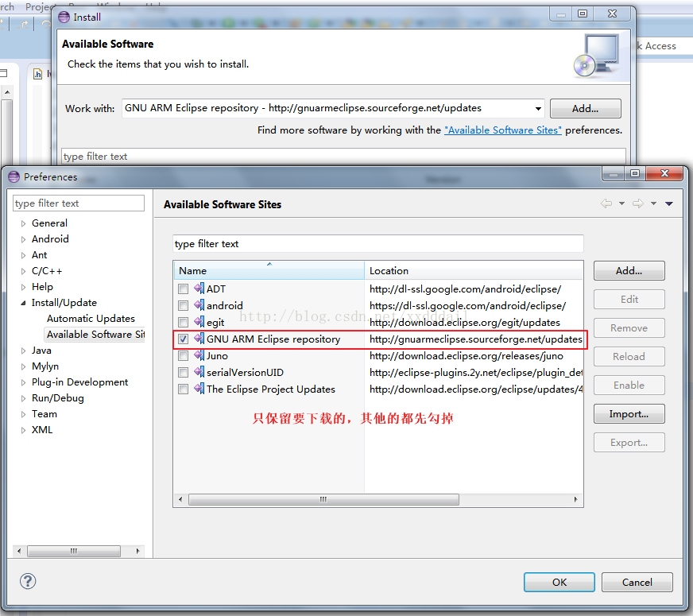Open forward-history dropdown arrow

654,203
